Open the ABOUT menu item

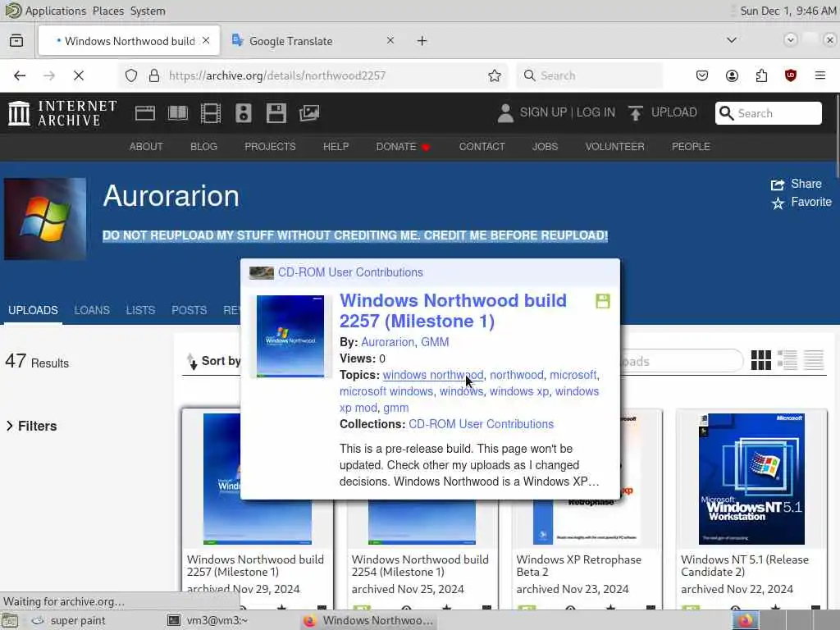[146, 146]
